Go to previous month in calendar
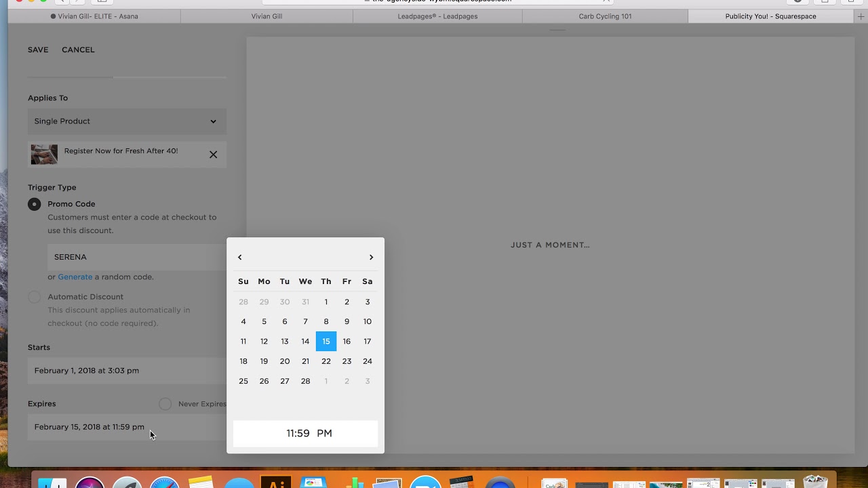Screen dimensions: 868x488 [239, 257]
